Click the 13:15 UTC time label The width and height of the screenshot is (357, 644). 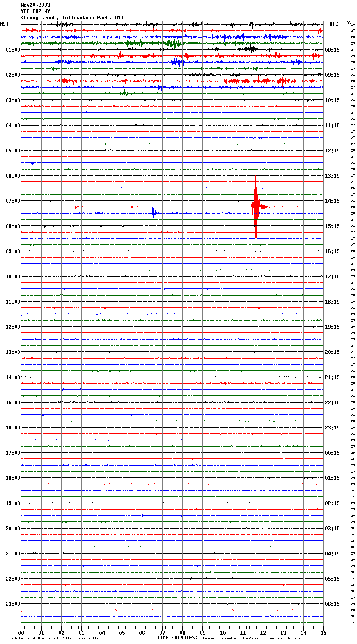coord(332,176)
